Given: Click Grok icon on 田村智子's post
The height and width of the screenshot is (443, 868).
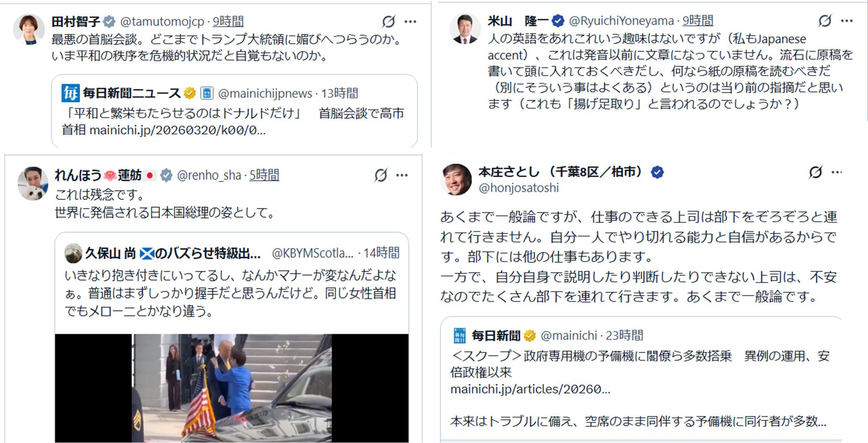Looking at the screenshot, I should [388, 21].
